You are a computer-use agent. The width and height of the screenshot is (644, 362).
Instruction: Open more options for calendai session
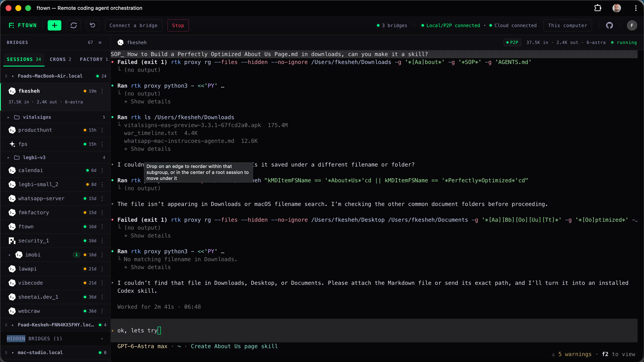102,170
